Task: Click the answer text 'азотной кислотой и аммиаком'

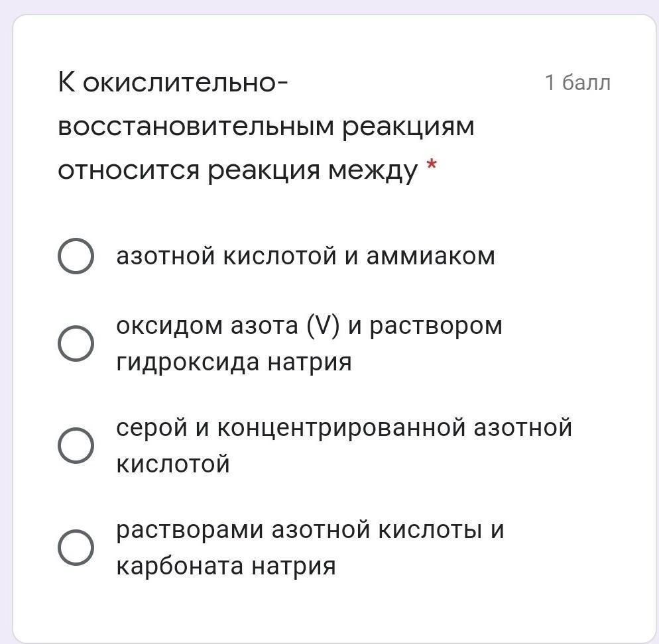Action: [x=306, y=256]
